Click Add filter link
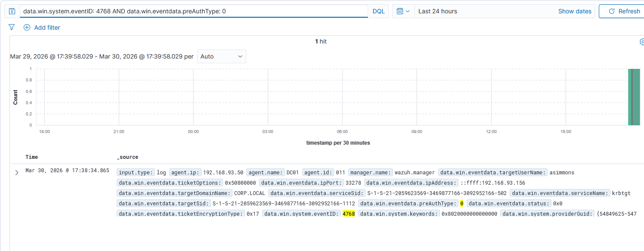The image size is (644, 251). pyautogui.click(x=47, y=28)
